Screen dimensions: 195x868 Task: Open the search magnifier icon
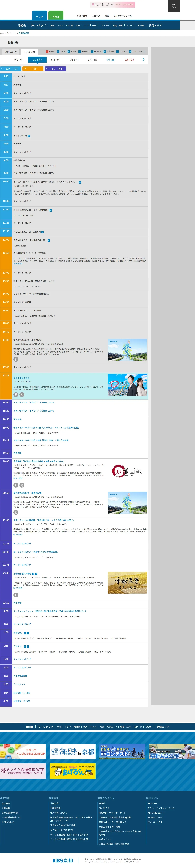pyautogui.click(x=174, y=6)
